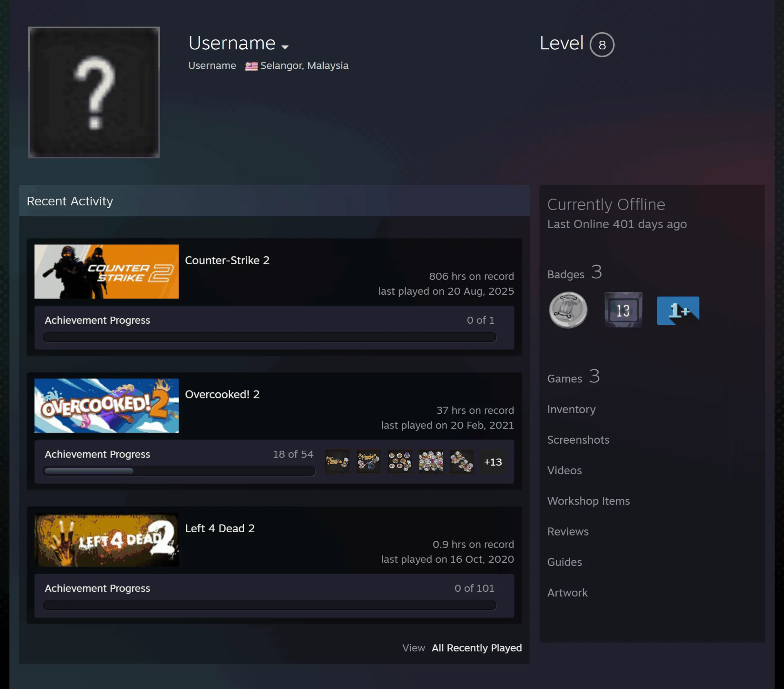784x689 pixels.
Task: Open the Guides link
Action: [x=564, y=562]
